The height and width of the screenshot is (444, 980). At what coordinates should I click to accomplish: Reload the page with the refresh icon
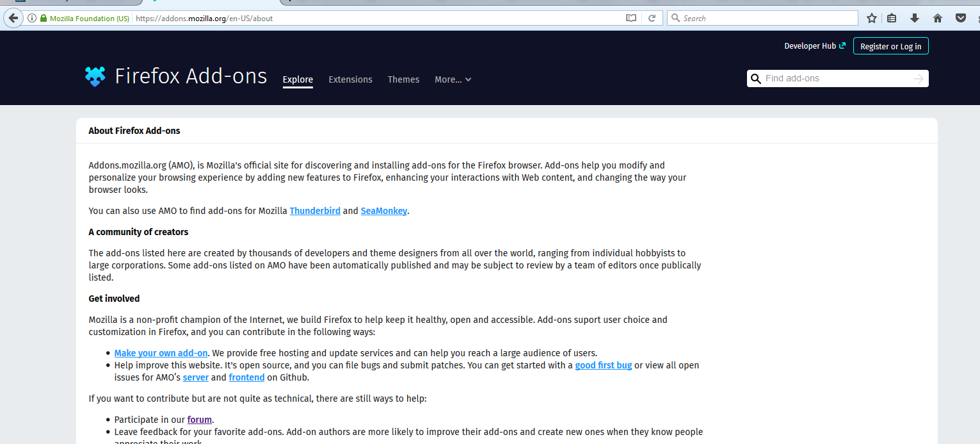[x=652, y=19]
